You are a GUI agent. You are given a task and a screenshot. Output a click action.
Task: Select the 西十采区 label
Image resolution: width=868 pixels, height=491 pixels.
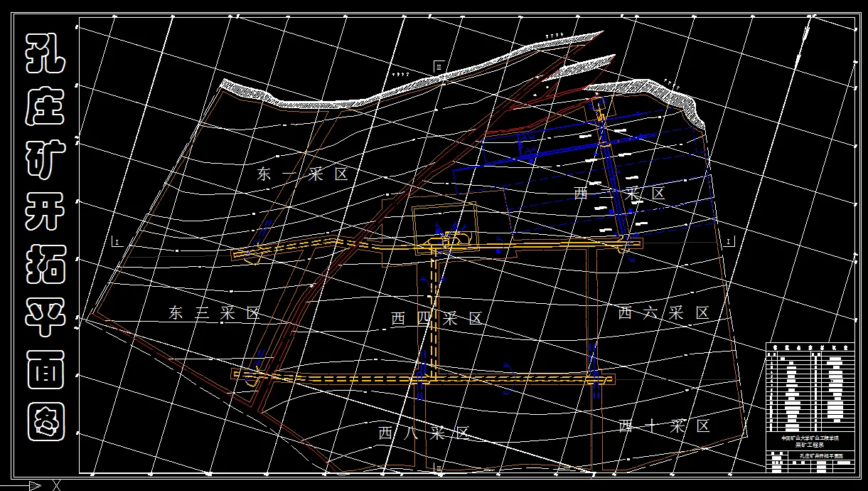click(665, 426)
